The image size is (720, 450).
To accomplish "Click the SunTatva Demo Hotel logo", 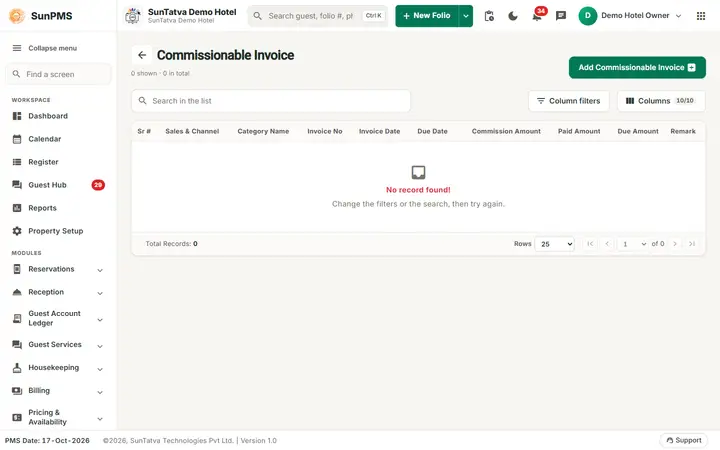I will (133, 16).
